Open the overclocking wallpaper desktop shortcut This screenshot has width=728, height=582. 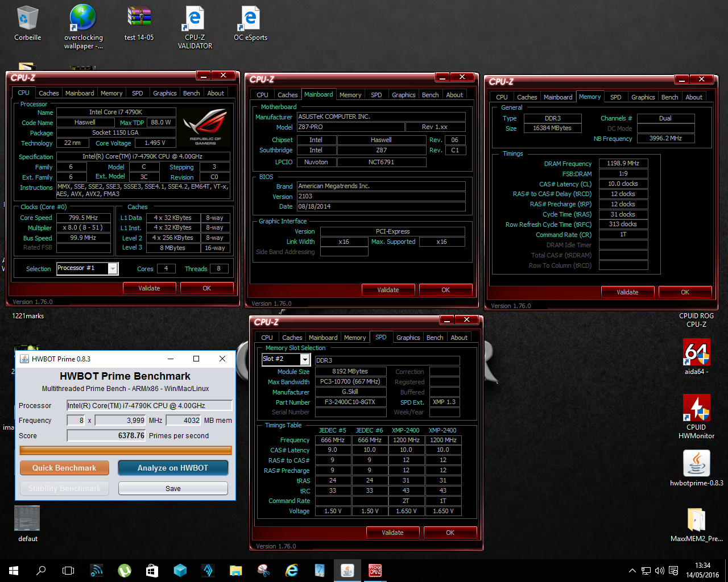pyautogui.click(x=83, y=27)
